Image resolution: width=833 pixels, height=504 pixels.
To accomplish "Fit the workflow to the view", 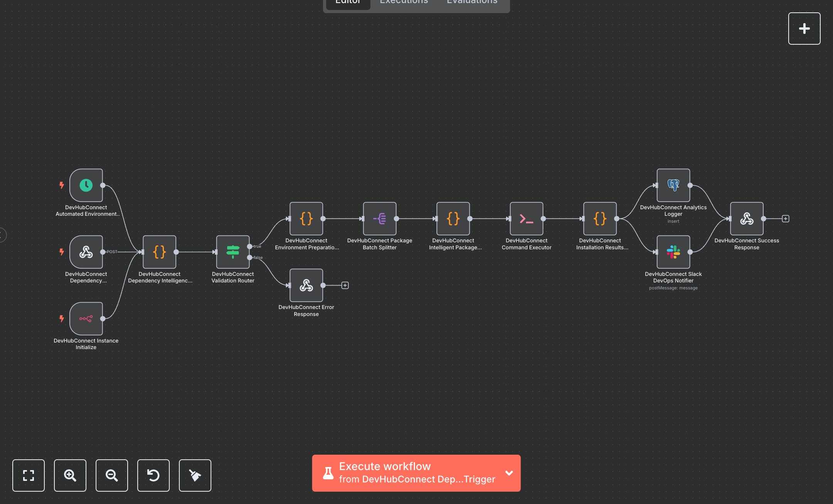I will pyautogui.click(x=28, y=475).
